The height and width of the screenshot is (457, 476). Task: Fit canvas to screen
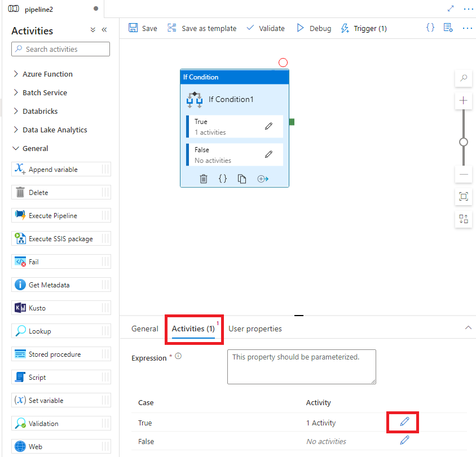pyautogui.click(x=463, y=197)
